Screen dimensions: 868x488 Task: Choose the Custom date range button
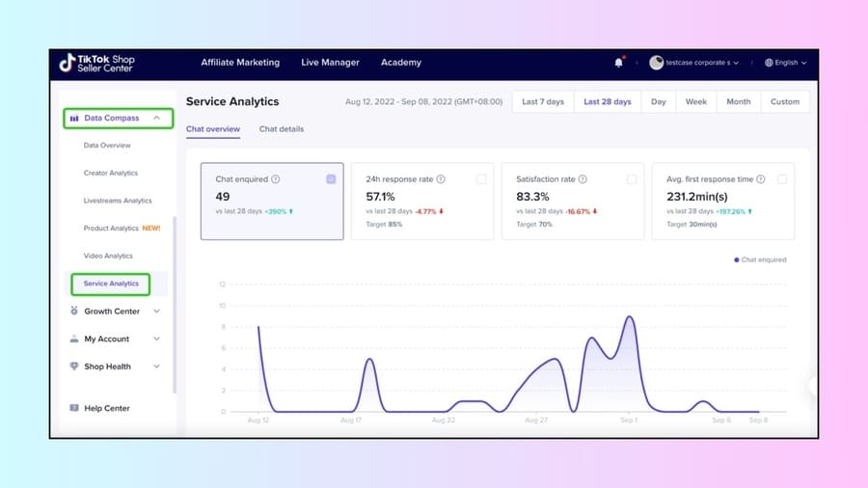click(x=784, y=102)
